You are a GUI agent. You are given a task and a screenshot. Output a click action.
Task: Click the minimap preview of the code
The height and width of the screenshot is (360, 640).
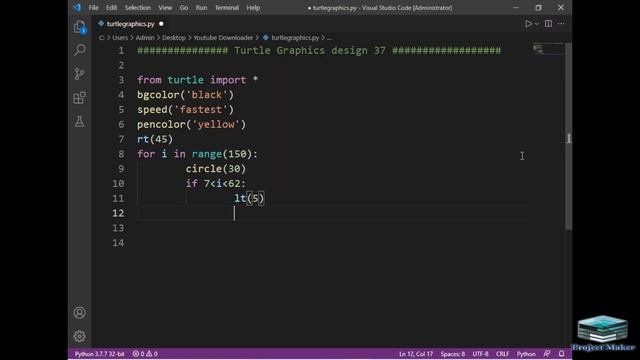click(x=548, y=49)
